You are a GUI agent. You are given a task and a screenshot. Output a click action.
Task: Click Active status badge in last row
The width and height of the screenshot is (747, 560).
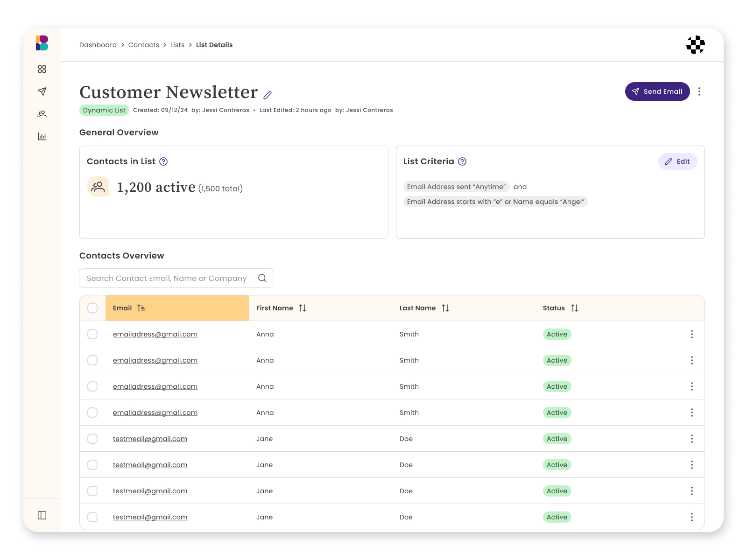coord(557,517)
